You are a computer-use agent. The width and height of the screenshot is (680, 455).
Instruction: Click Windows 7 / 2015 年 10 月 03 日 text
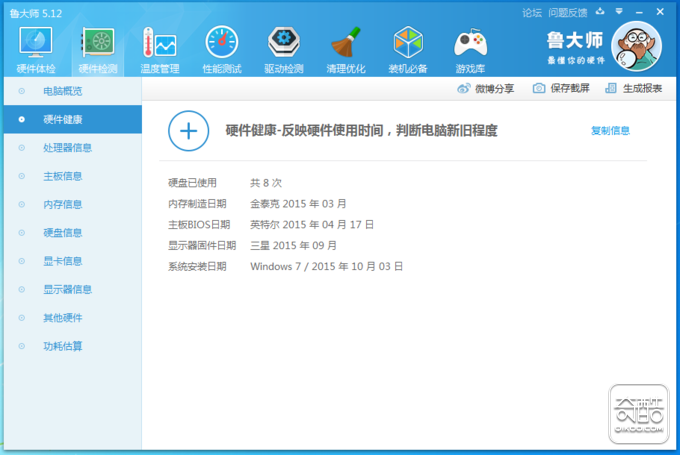327,266
